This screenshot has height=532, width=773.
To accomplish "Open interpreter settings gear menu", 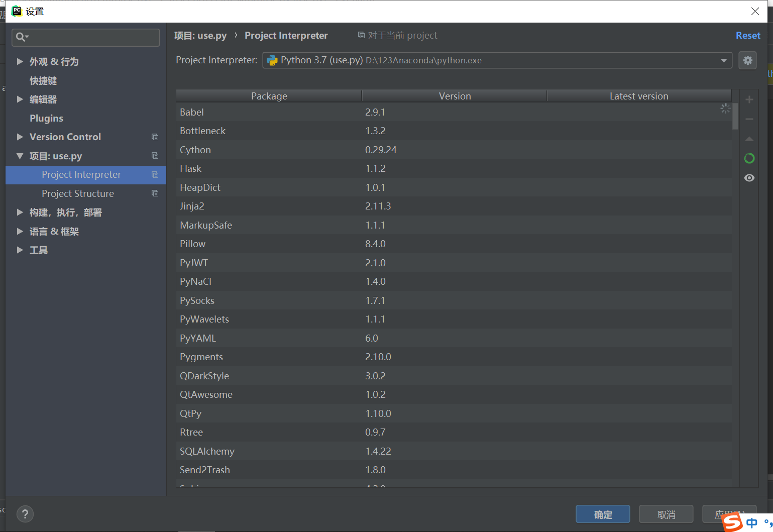I will tap(747, 60).
